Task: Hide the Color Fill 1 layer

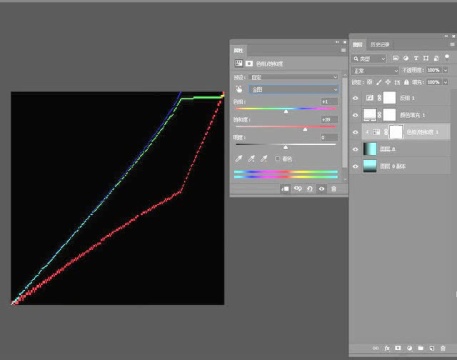Action: point(355,115)
